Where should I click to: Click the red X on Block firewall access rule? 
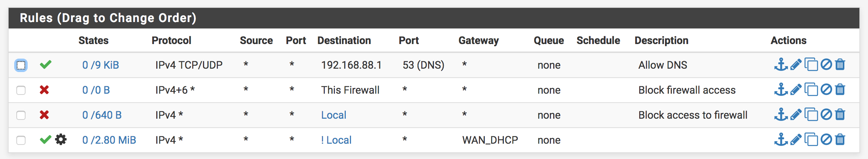click(44, 90)
